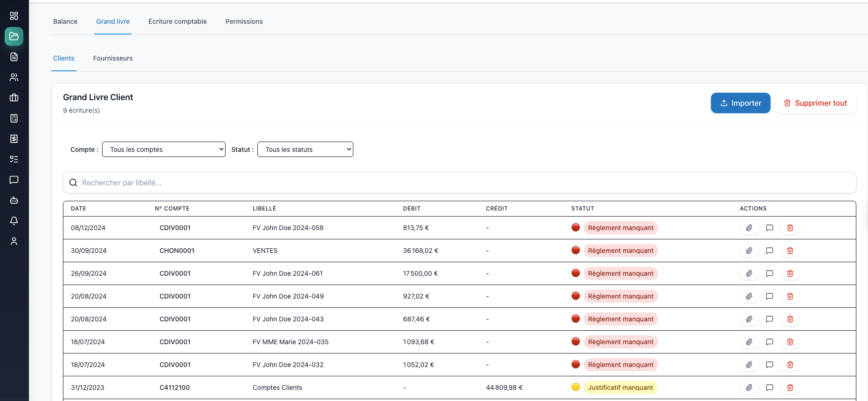Open the Écriture comptable tab

coord(177,21)
